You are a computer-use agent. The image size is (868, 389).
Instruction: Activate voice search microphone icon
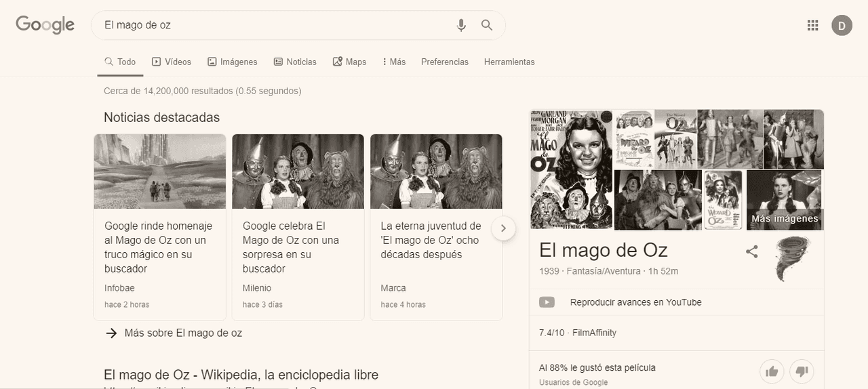[461, 25]
